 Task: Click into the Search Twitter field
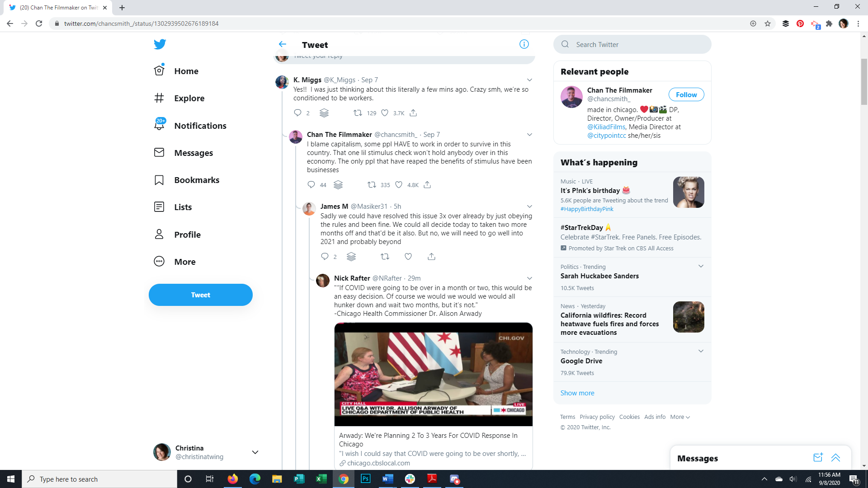[637, 44]
